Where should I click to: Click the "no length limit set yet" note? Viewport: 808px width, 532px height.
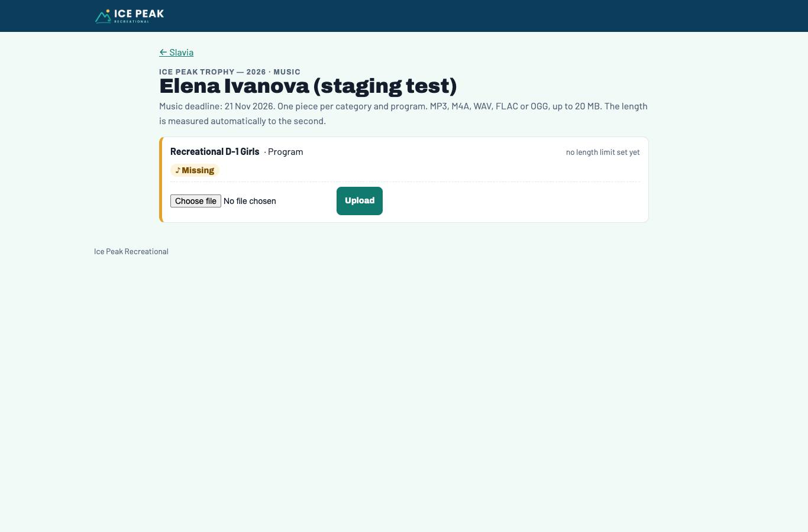[603, 152]
